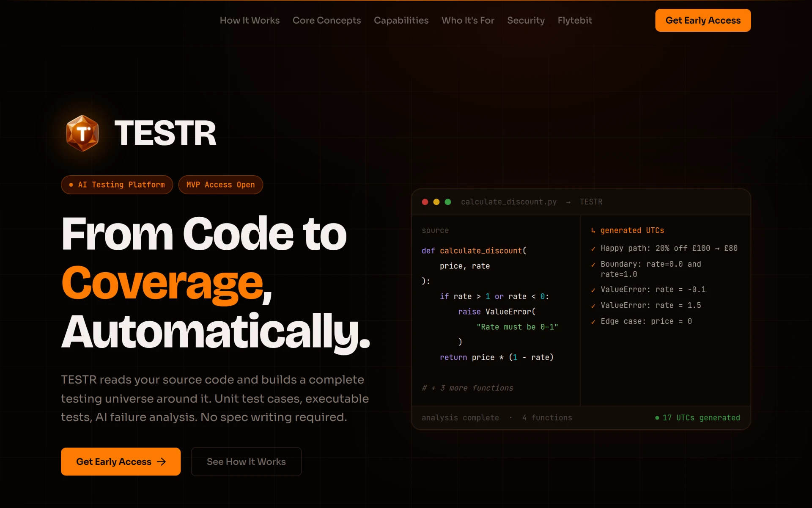Click calculate_discount.py file name in panel header
This screenshot has width=812, height=508.
[x=509, y=202]
